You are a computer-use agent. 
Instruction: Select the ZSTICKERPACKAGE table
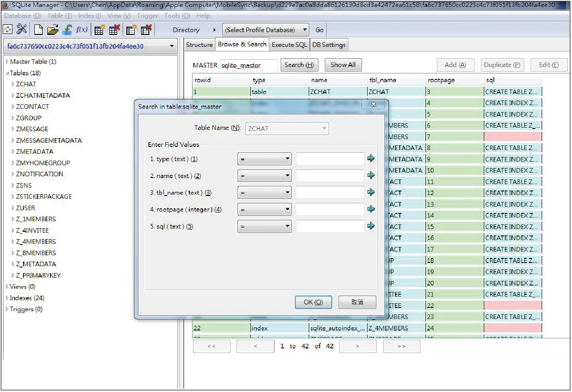click(44, 196)
